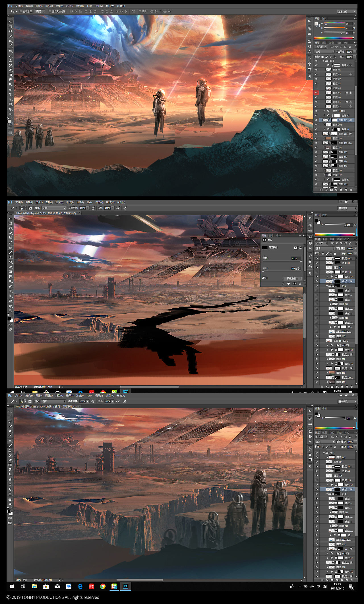Click 流量 100% field in bottom options bar

pyautogui.click(x=107, y=401)
